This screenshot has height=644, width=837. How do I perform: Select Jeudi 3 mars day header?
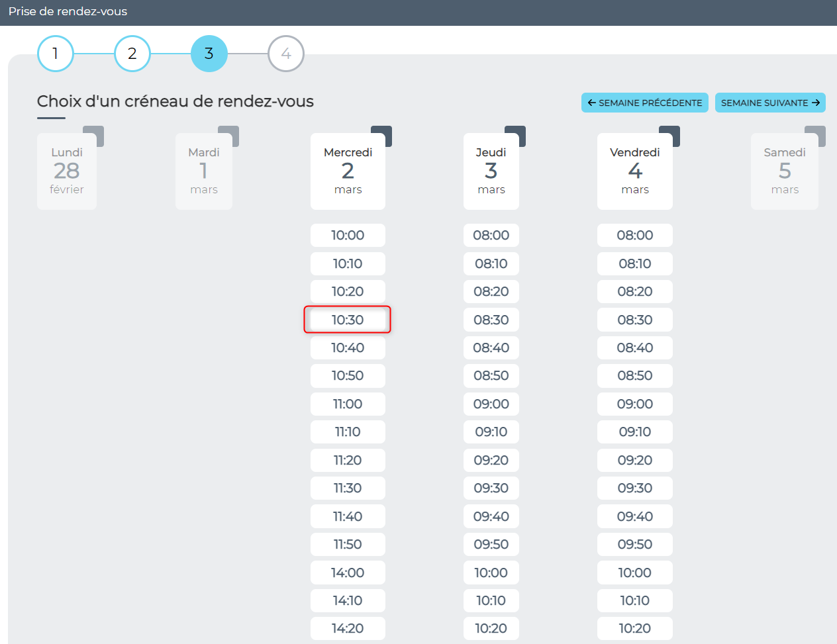tap(491, 171)
